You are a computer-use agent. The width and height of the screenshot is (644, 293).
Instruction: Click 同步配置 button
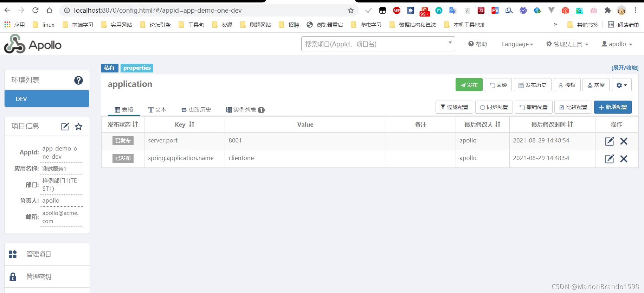(494, 107)
